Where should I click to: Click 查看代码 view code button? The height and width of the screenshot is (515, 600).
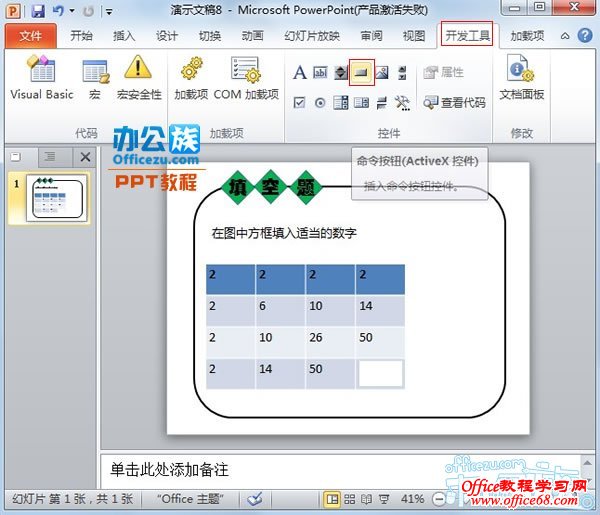[x=455, y=103]
